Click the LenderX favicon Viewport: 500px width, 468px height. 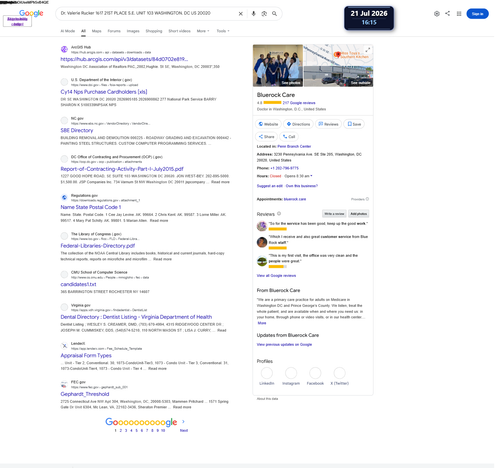pyautogui.click(x=64, y=346)
